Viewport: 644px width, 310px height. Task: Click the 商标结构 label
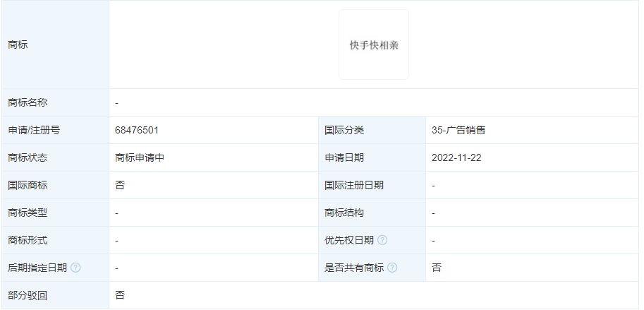tap(344, 213)
